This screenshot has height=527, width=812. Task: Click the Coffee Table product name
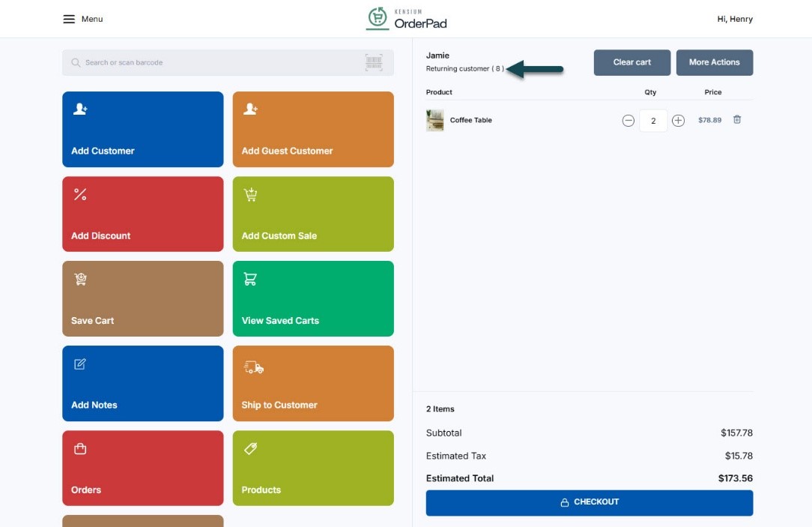[x=470, y=120]
